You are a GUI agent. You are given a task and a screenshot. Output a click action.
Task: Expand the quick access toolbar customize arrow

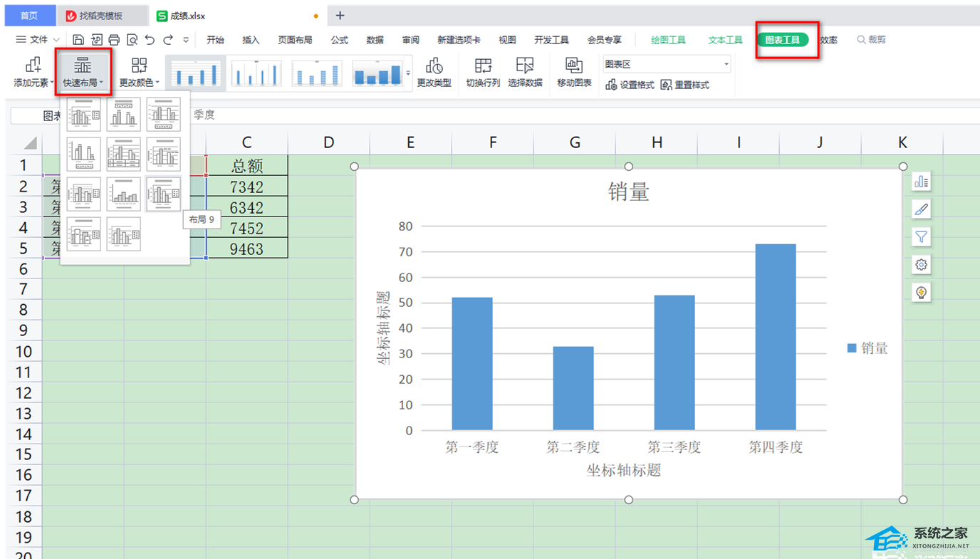[187, 40]
